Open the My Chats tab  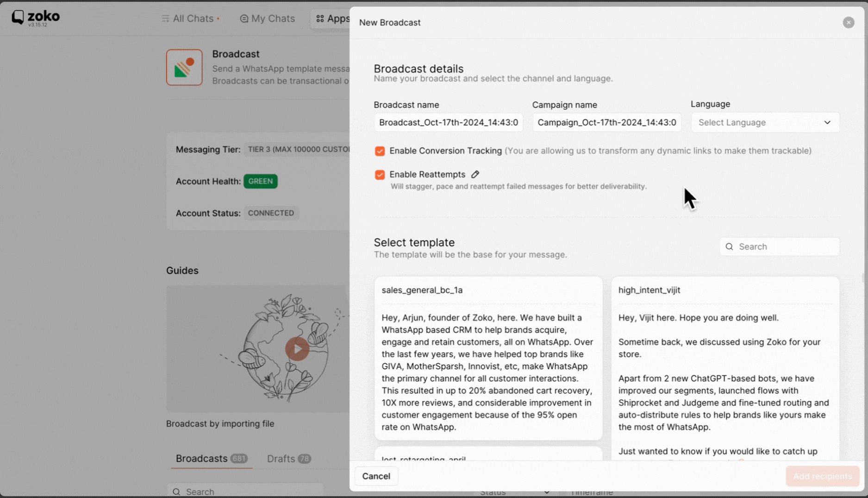point(267,19)
